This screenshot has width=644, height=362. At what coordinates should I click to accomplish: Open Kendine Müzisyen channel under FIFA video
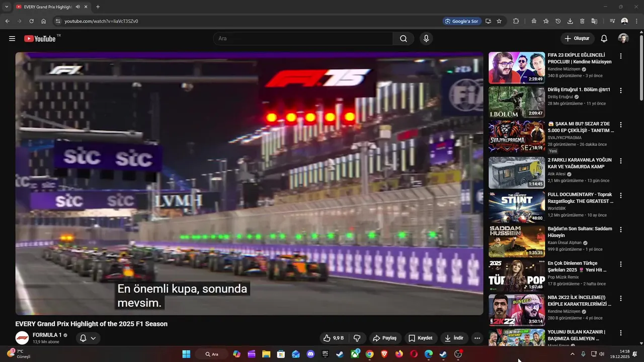pyautogui.click(x=564, y=69)
